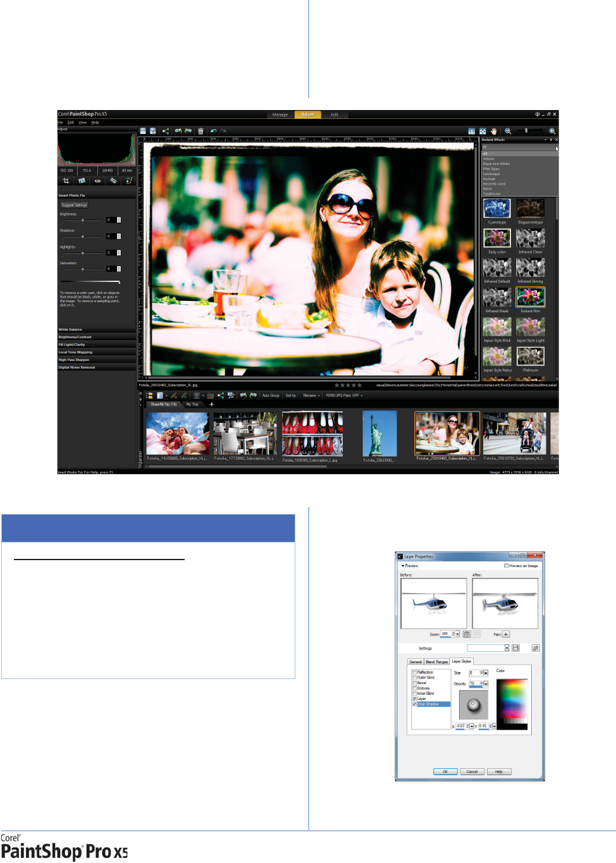Click Help in Layer Properties
Screen dimensions: 616x863
pyautogui.click(x=499, y=771)
